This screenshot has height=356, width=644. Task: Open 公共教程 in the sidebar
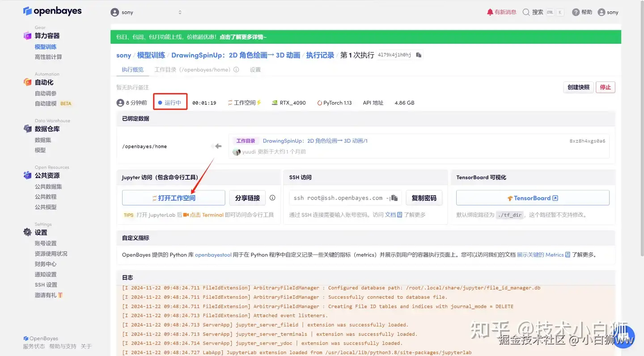pyautogui.click(x=46, y=197)
